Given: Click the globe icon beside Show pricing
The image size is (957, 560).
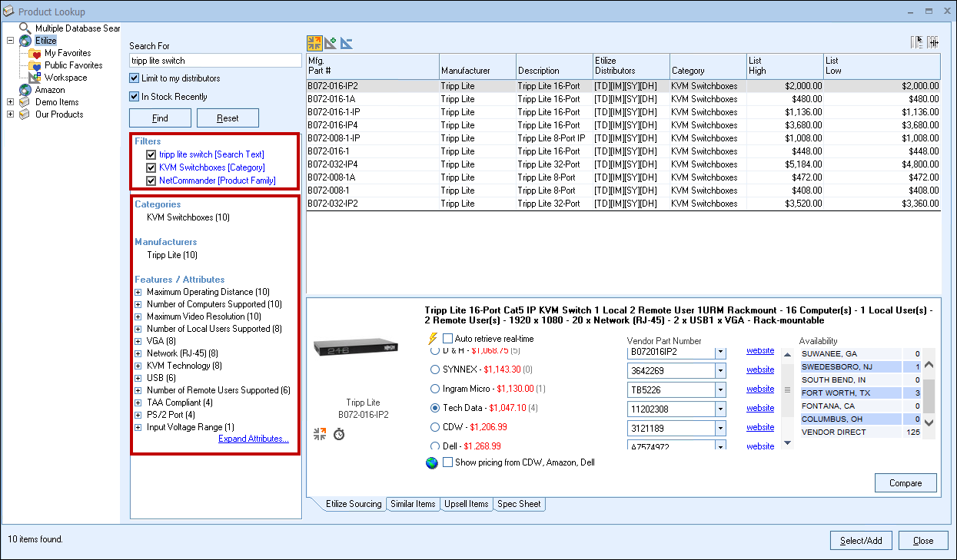Looking at the screenshot, I should pyautogui.click(x=432, y=462).
